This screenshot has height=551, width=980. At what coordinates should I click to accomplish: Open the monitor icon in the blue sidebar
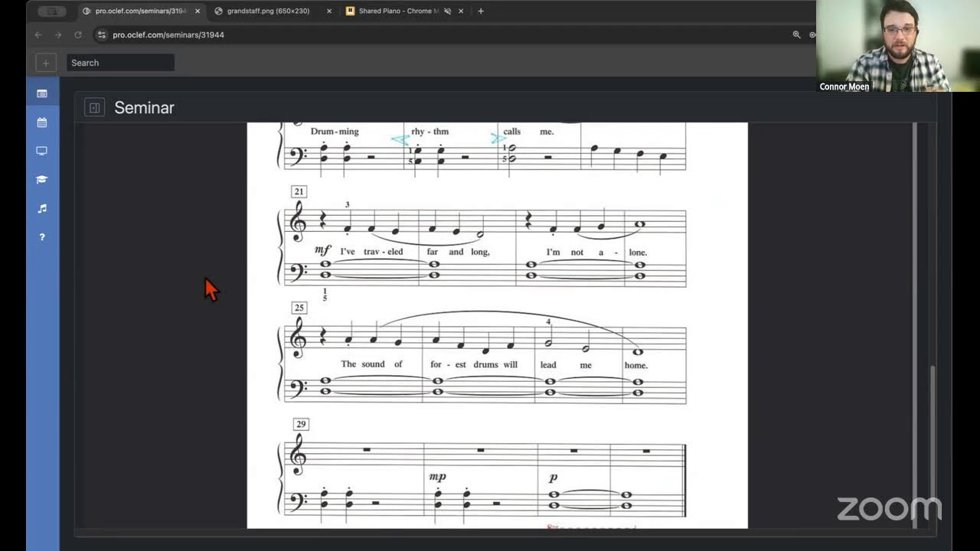click(42, 151)
